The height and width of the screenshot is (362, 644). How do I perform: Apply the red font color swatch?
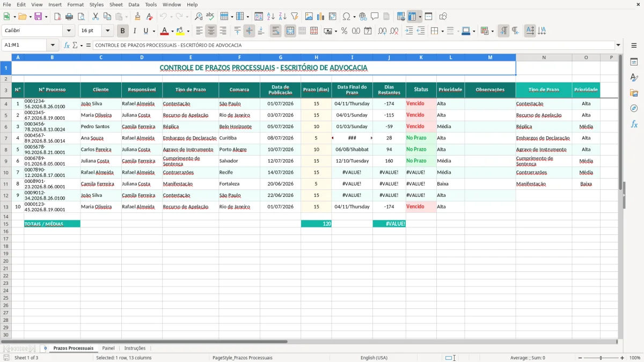coord(165,31)
